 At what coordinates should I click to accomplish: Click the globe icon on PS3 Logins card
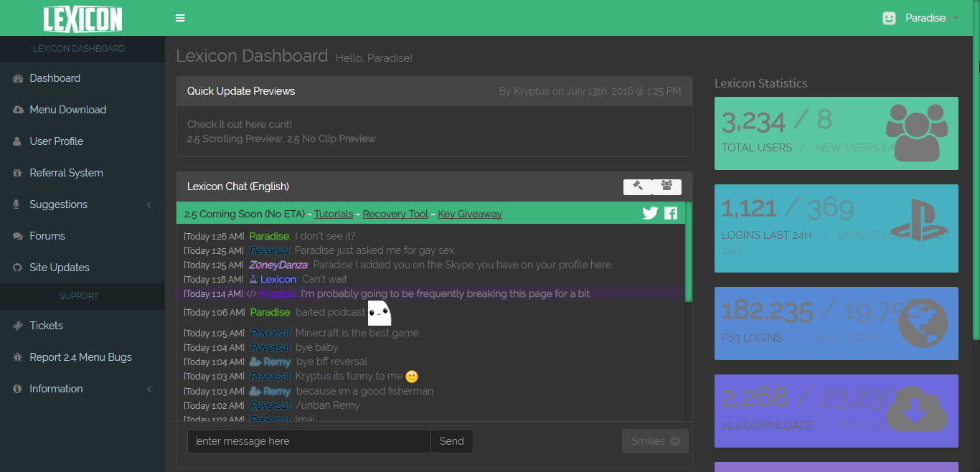(923, 323)
